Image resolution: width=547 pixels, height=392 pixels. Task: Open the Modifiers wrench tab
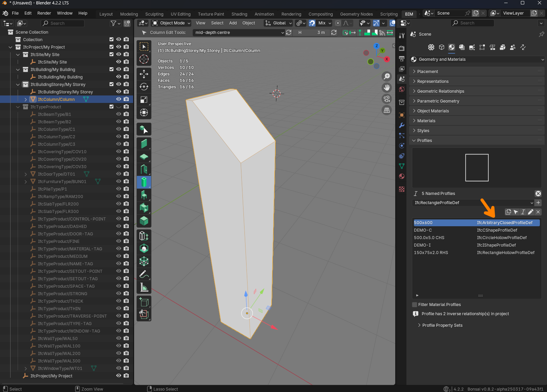click(x=402, y=125)
